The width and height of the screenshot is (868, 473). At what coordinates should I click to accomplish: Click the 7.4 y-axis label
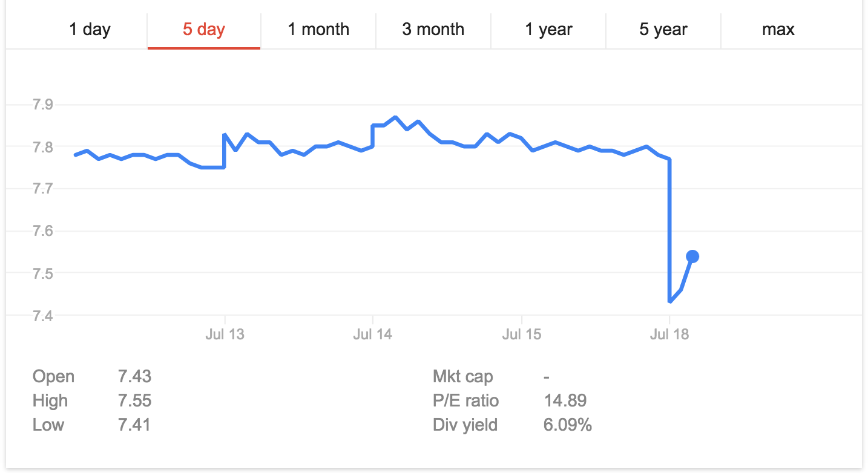[43, 316]
